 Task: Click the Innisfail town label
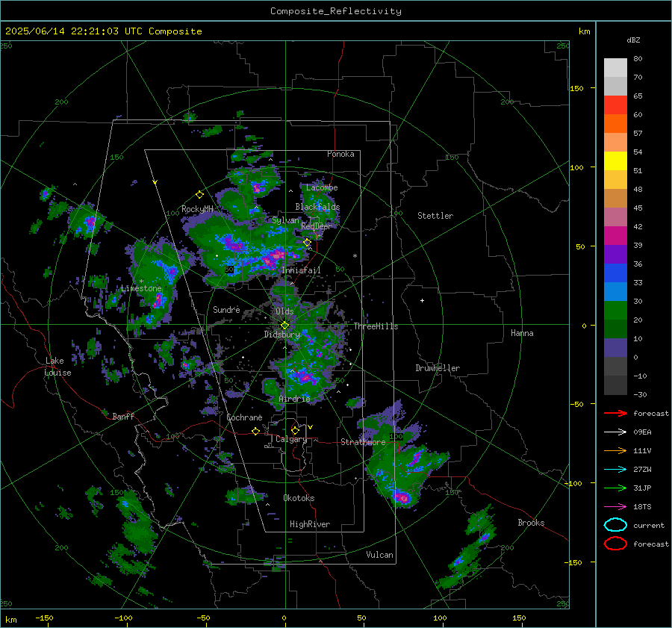(x=301, y=270)
